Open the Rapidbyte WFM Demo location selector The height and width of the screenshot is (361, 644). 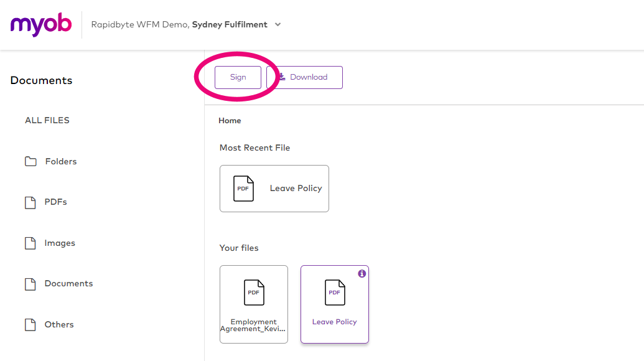[179, 25]
